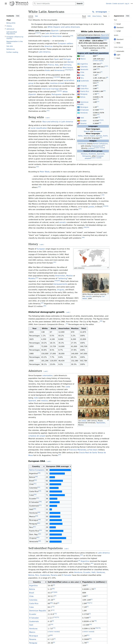The height and width of the screenshot is (644, 138).
Task: Click the Venezuela flag in the infobox
Action: pyautogui.click(x=78, y=70)
